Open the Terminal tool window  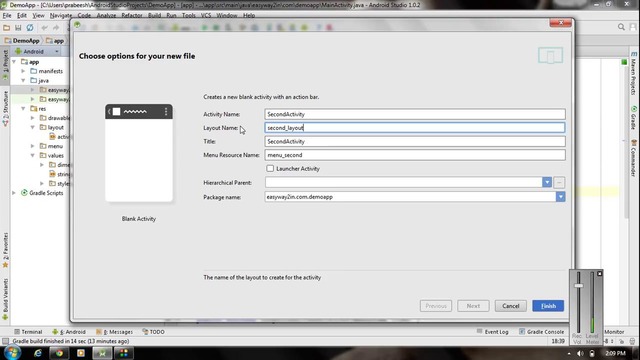click(x=28, y=332)
